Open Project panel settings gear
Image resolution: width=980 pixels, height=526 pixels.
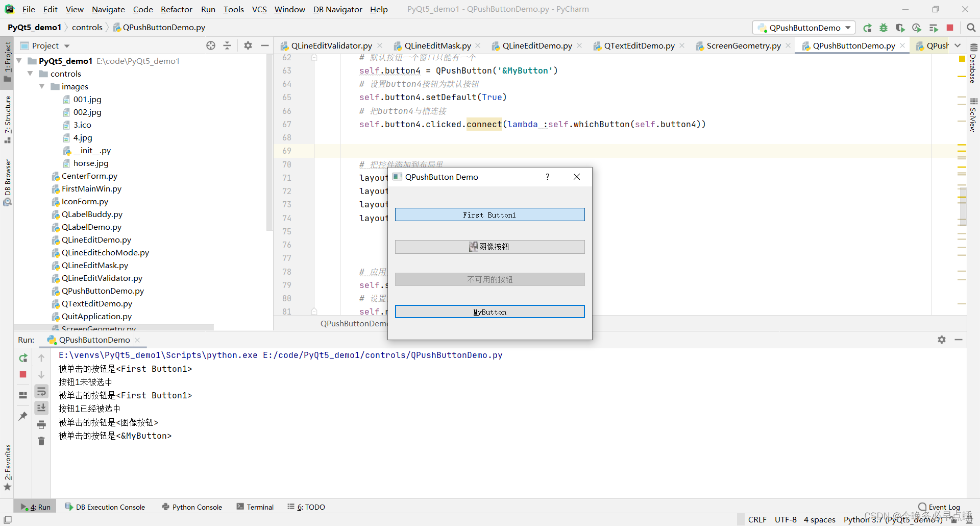point(248,45)
